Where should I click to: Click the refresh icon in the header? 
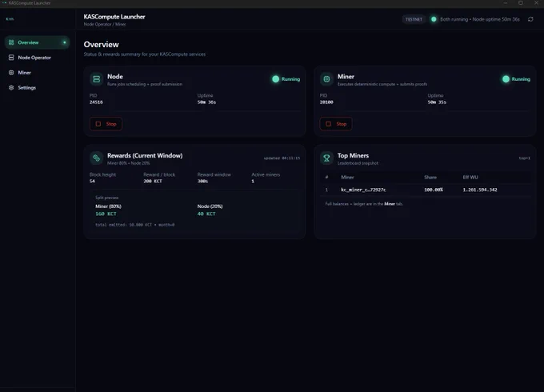pyautogui.click(x=530, y=19)
